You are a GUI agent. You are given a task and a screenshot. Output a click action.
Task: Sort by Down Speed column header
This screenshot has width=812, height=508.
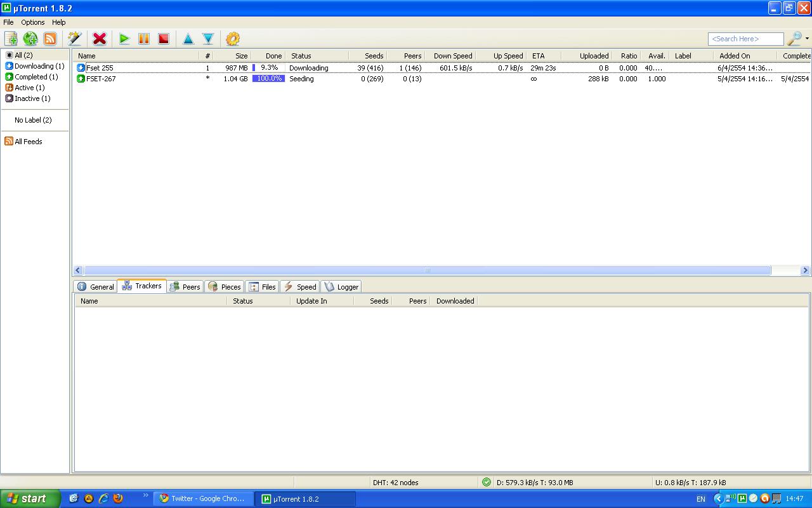click(450, 56)
